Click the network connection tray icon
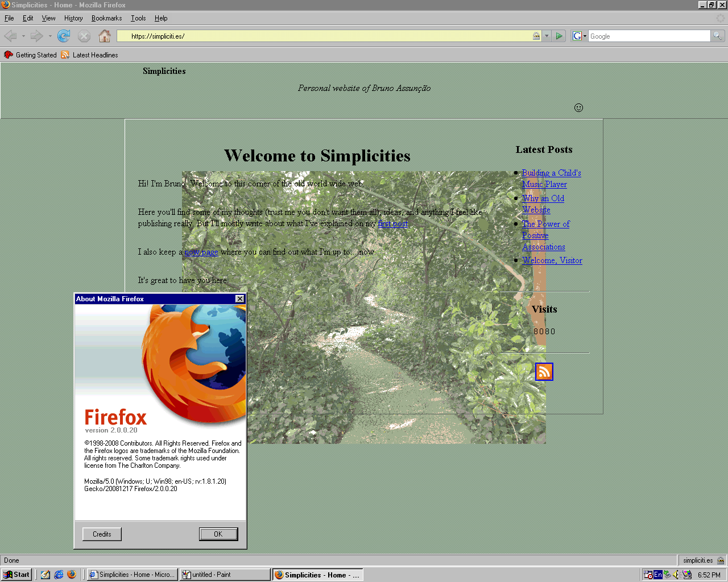 (x=668, y=575)
